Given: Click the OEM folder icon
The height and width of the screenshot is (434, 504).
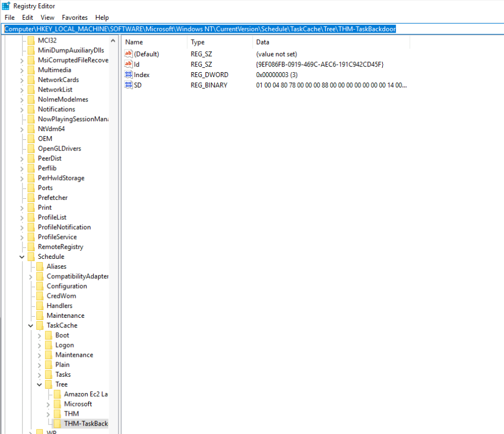Looking at the screenshot, I should pyautogui.click(x=31, y=139).
